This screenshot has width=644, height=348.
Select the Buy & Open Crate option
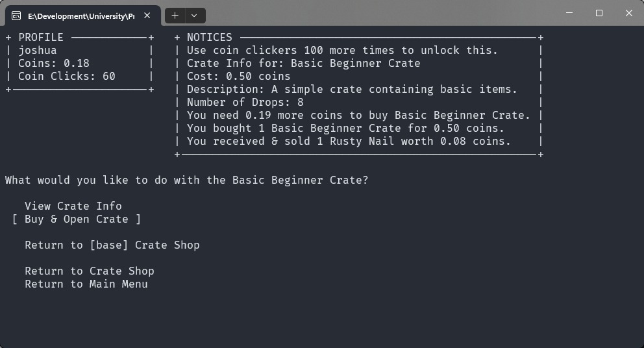(x=76, y=219)
